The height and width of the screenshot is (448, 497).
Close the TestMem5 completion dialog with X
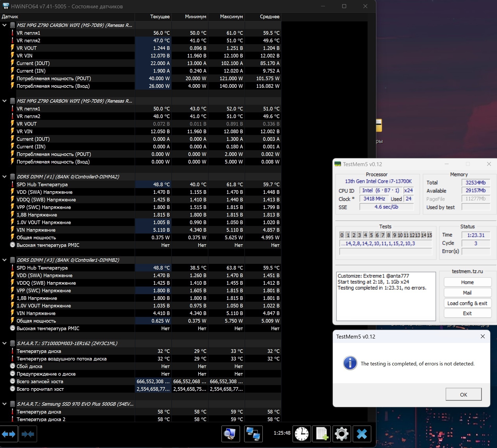pyautogui.click(x=483, y=336)
